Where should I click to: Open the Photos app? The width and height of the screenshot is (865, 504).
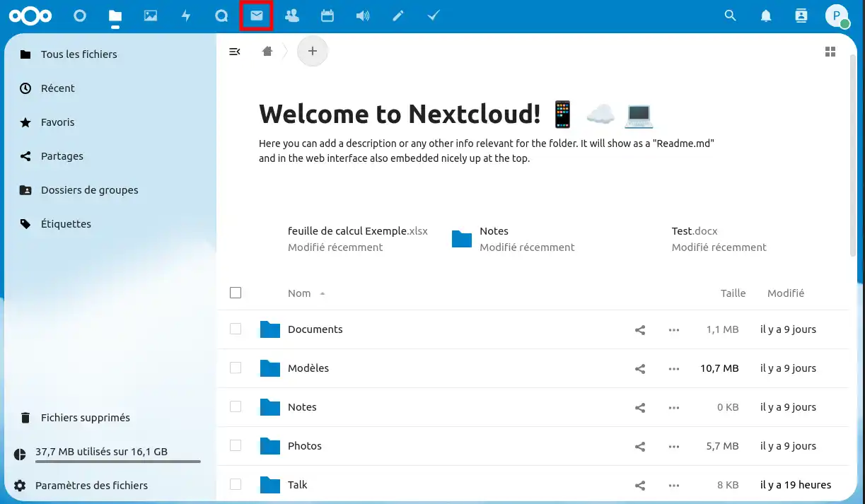coord(151,15)
